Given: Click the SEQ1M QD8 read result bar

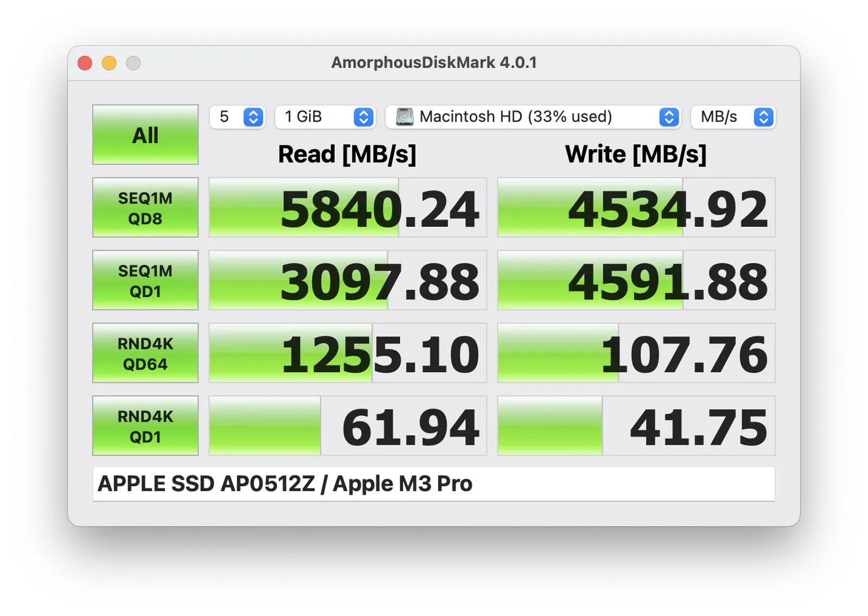Looking at the screenshot, I should 347,208.
